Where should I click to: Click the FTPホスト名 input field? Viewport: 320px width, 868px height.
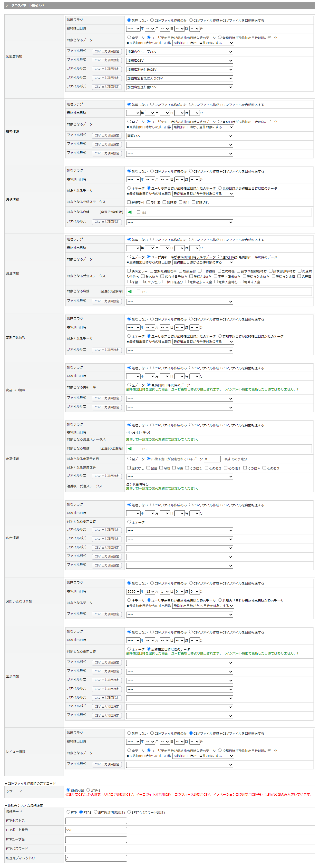tap(96, 821)
